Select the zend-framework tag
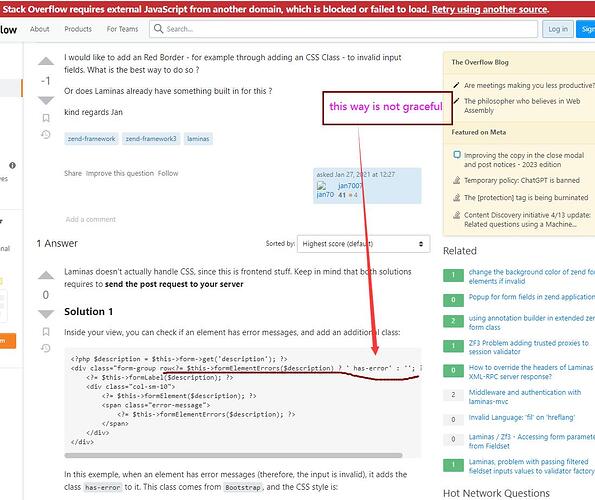The width and height of the screenshot is (595, 500). point(91,139)
